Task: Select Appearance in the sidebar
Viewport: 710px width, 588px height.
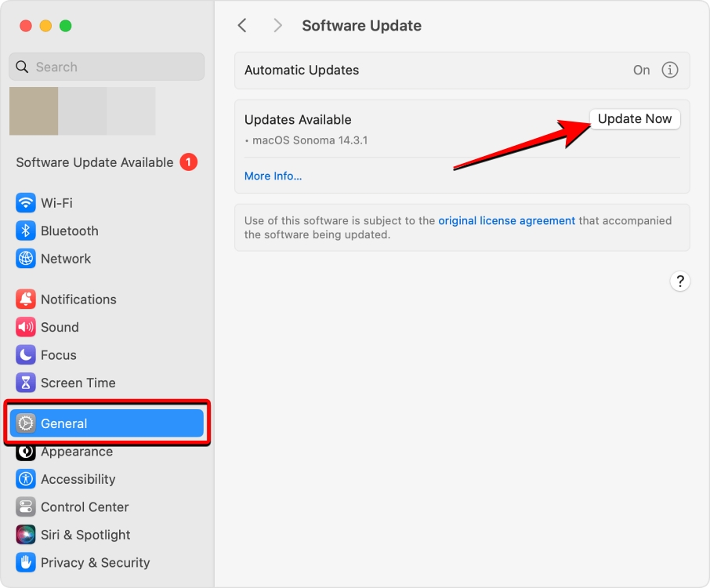Action: click(76, 452)
